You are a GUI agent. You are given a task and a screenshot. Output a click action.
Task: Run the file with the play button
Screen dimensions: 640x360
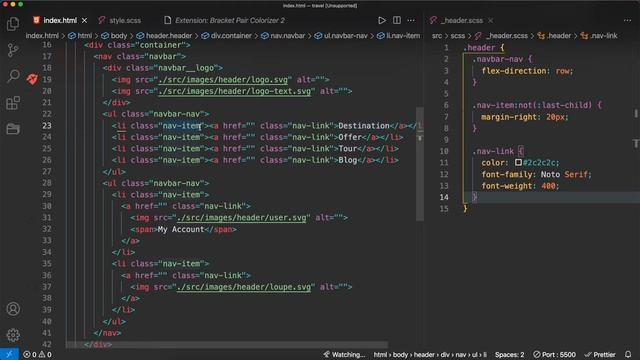click(382, 20)
